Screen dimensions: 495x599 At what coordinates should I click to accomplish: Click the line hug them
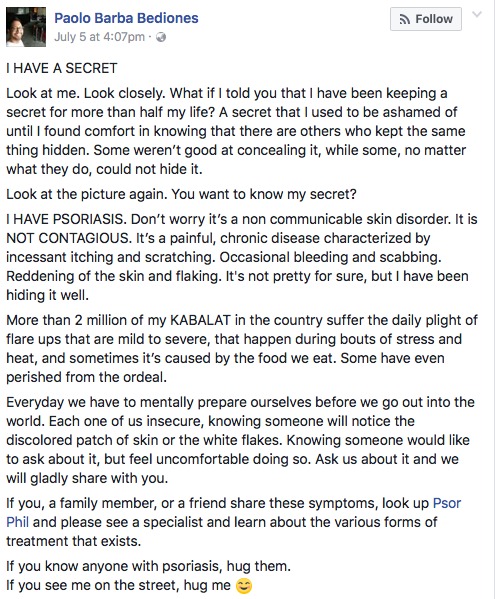[148, 566]
